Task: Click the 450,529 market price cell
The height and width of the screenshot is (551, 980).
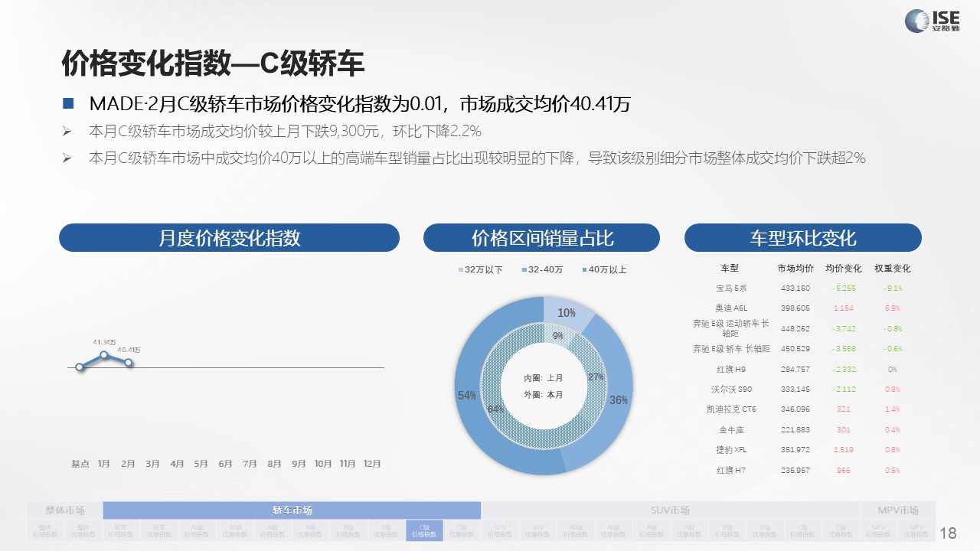Action: pos(795,349)
